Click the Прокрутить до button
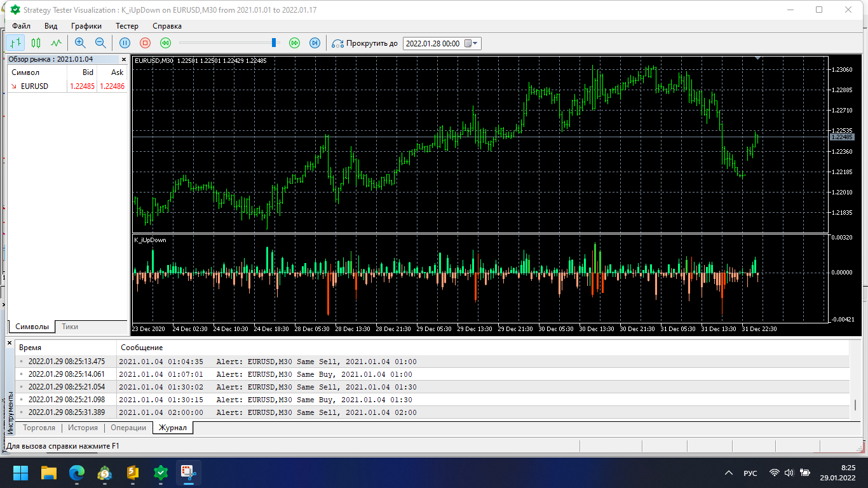 click(x=365, y=43)
